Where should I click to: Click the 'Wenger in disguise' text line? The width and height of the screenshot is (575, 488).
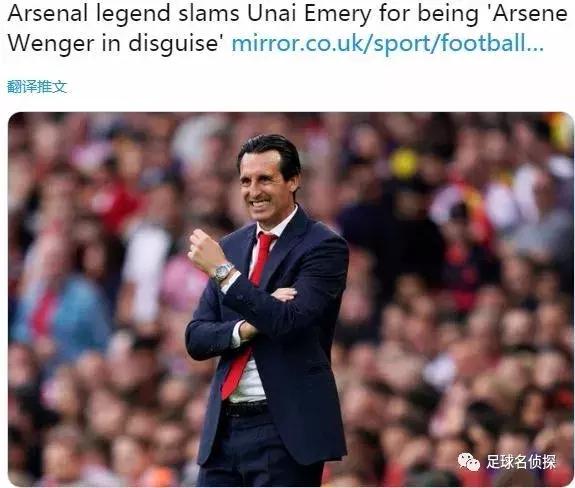click(x=116, y=43)
